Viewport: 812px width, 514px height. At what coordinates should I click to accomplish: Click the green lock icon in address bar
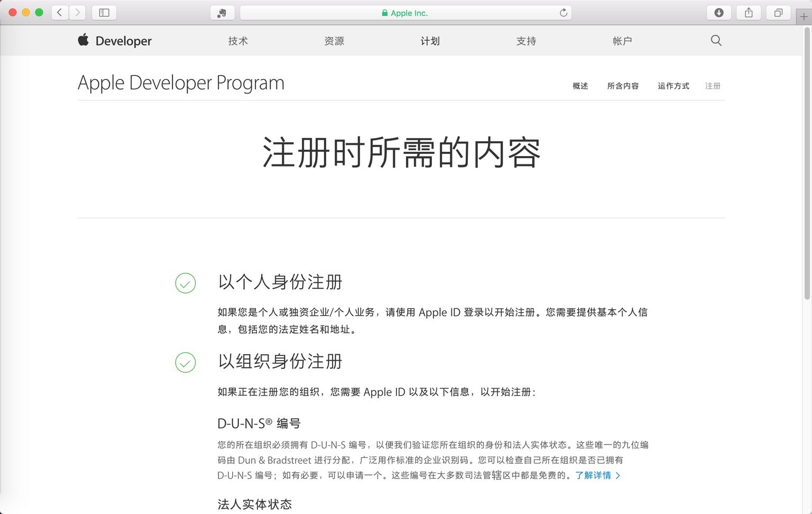tap(385, 13)
